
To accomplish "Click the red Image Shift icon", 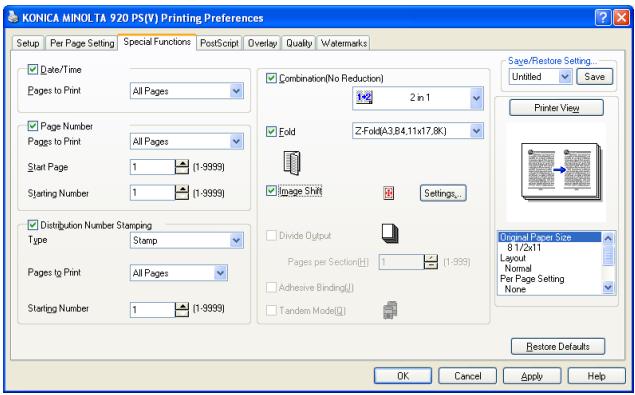I will (388, 193).
